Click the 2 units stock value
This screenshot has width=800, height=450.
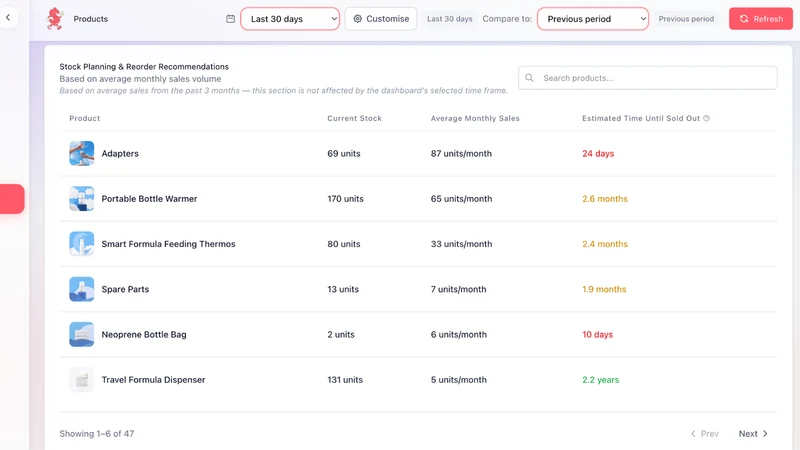341,335
